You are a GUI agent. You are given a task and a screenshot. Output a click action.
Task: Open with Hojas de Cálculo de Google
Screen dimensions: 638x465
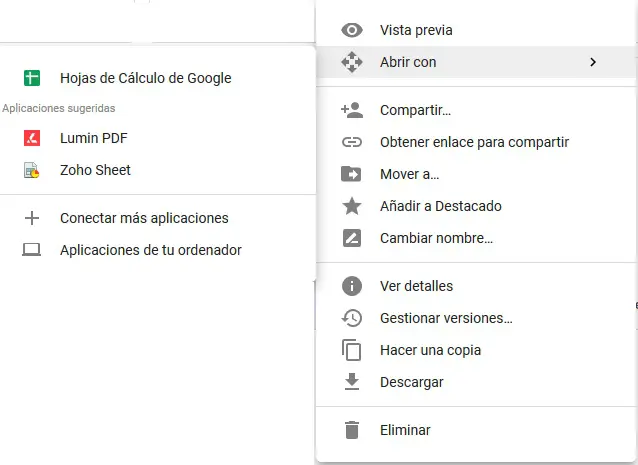145,78
